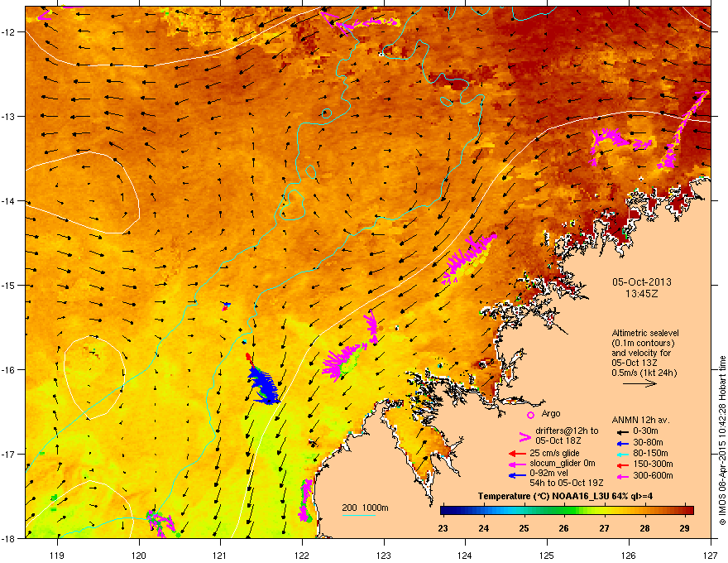Click the color bar tick label '29'
728x563 pixels.
point(684,528)
